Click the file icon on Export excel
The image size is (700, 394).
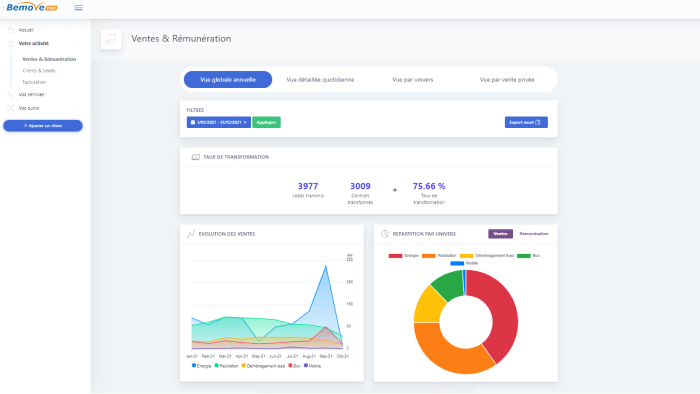tap(538, 122)
